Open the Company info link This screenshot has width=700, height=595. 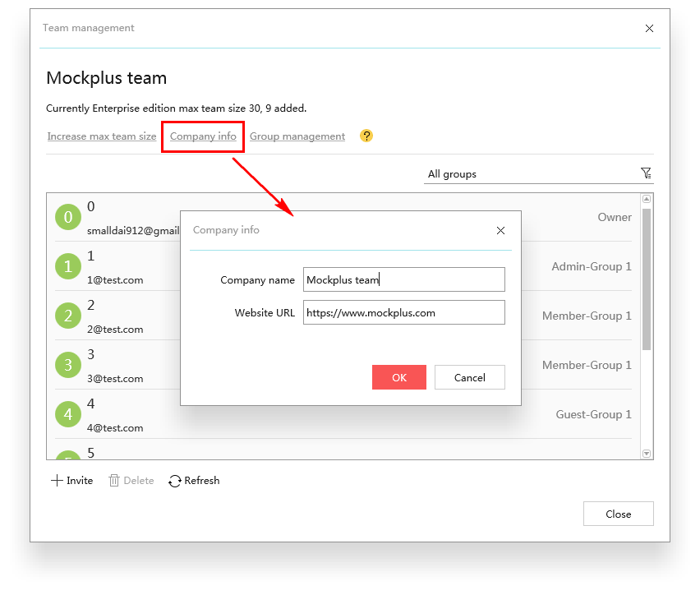click(x=203, y=136)
